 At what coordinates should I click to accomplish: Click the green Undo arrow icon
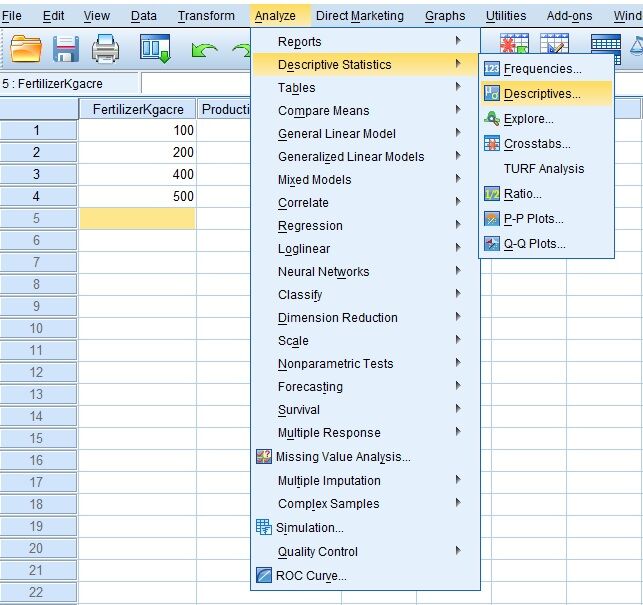coord(204,50)
